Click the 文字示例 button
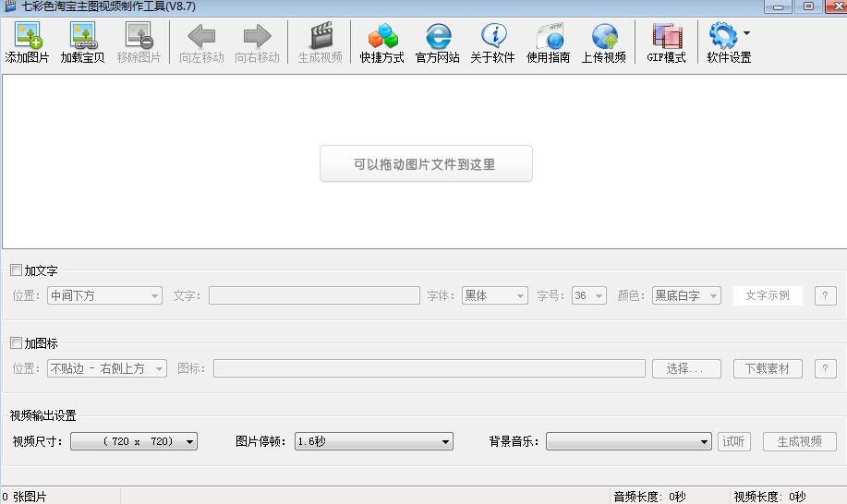847x504 pixels. point(768,295)
